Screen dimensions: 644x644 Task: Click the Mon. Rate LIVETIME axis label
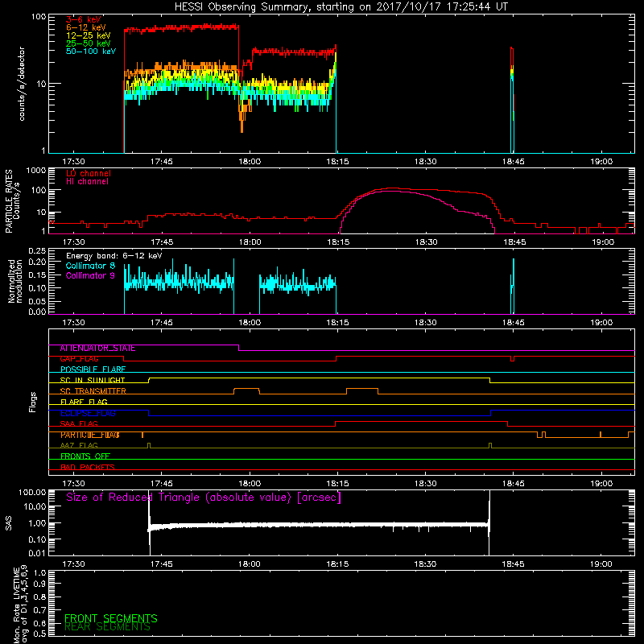pos(21,605)
